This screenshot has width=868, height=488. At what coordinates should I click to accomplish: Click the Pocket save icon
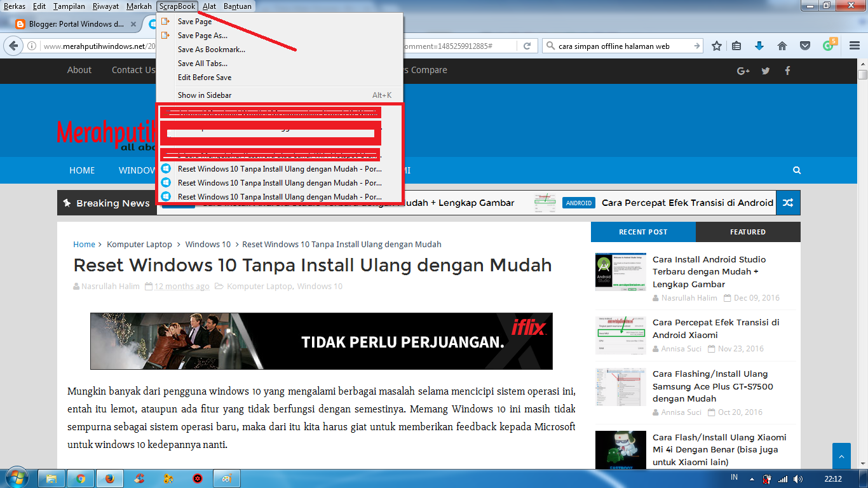point(804,46)
